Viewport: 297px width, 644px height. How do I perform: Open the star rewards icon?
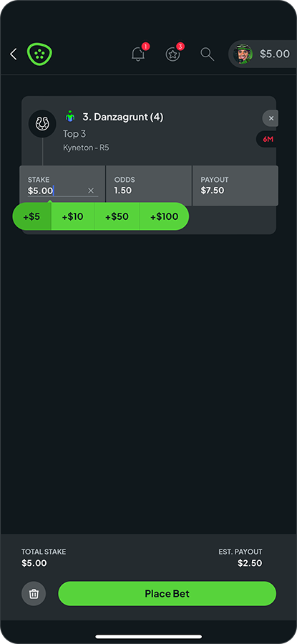[172, 54]
